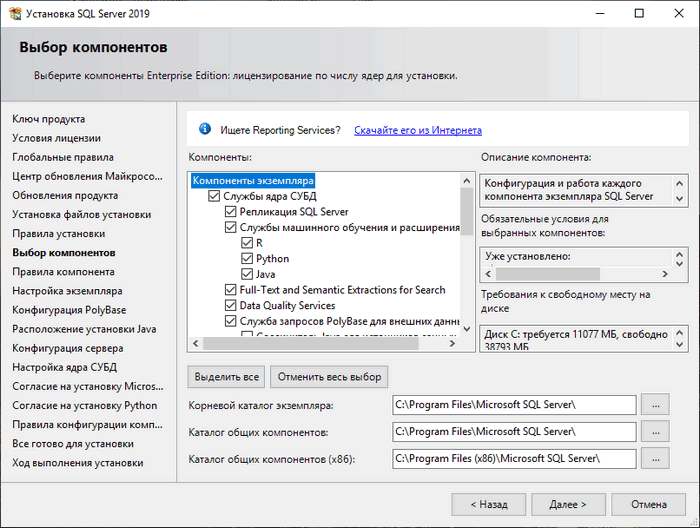Uncheck the R component checkbox
The width and height of the screenshot is (700, 528).
247,243
